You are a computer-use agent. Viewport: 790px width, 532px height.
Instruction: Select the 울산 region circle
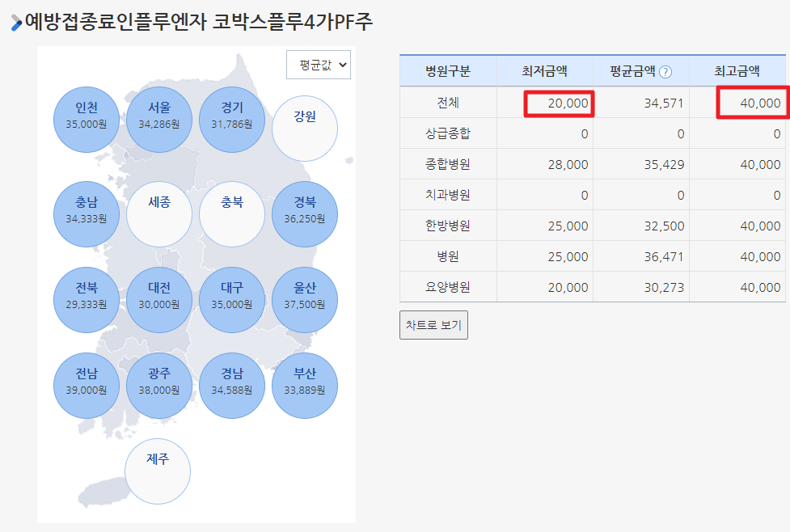(x=305, y=300)
